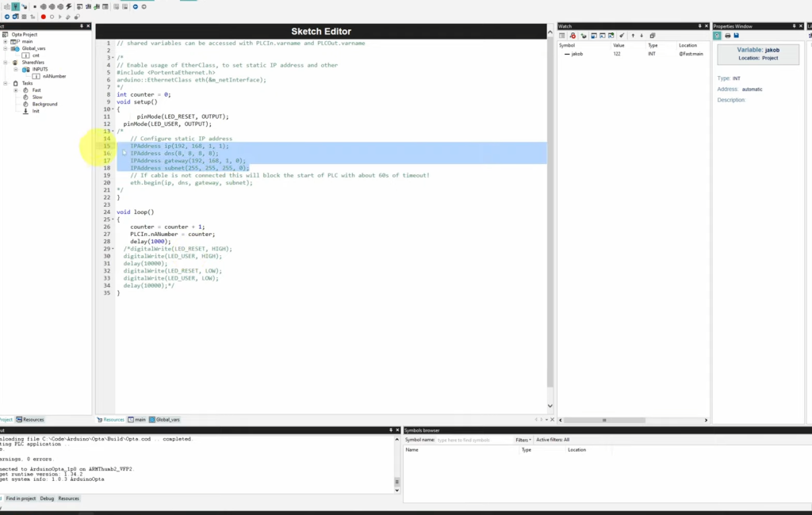Toggle the pushpin on Properties Window panel
Image resolution: width=812 pixels, height=515 pixels.
(794, 26)
